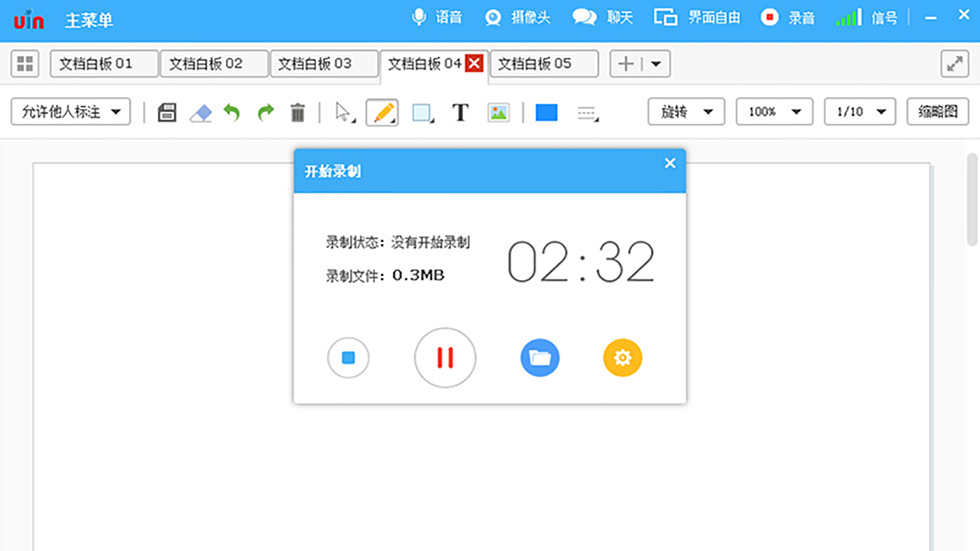Select the eraser tool
This screenshot has height=551, width=980.
(x=201, y=113)
